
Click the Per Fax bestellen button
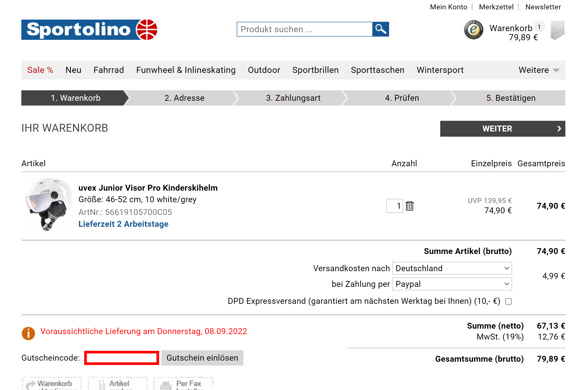[183, 383]
